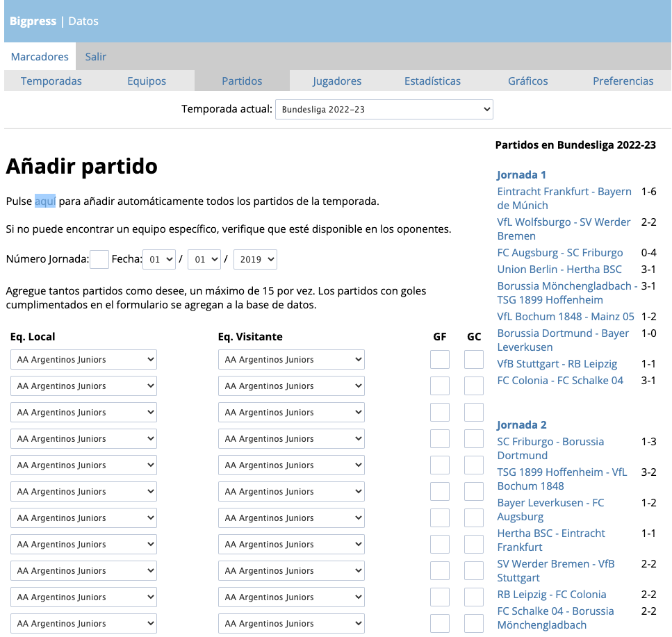The width and height of the screenshot is (672, 637).
Task: Open the year dropdown showing 2019
Action: (255, 260)
